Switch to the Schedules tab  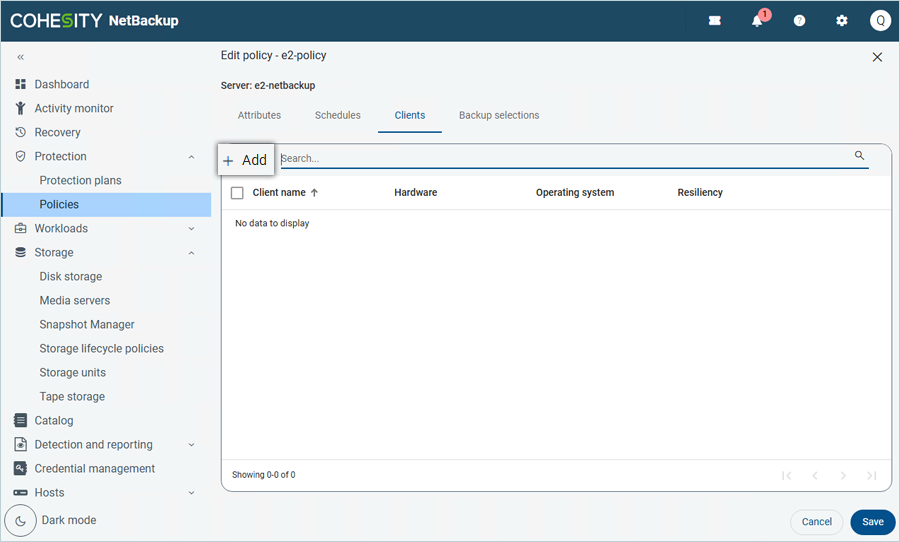click(x=337, y=116)
